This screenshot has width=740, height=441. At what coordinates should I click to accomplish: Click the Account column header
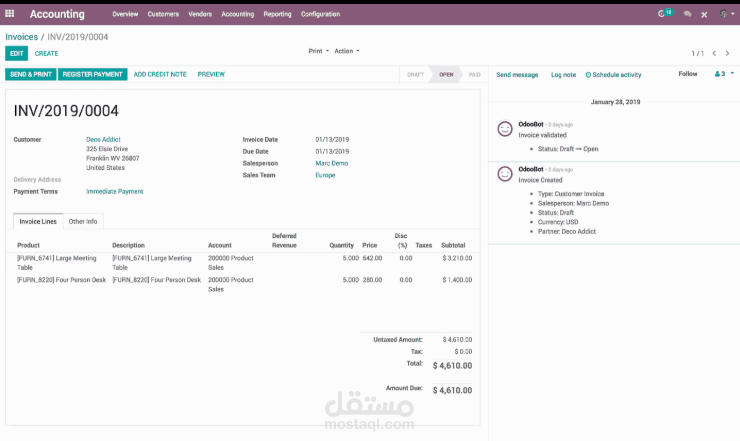click(x=220, y=245)
